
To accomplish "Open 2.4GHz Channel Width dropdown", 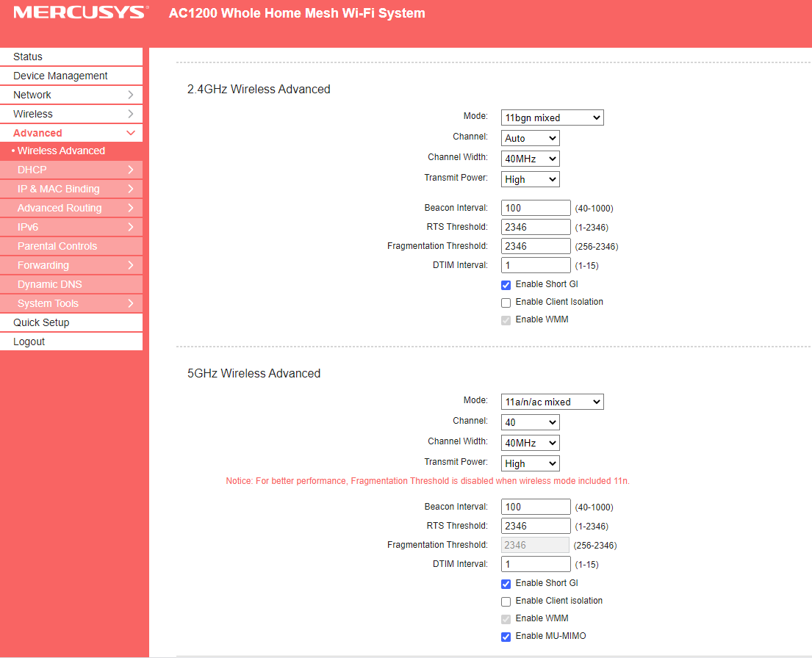I will coord(531,159).
